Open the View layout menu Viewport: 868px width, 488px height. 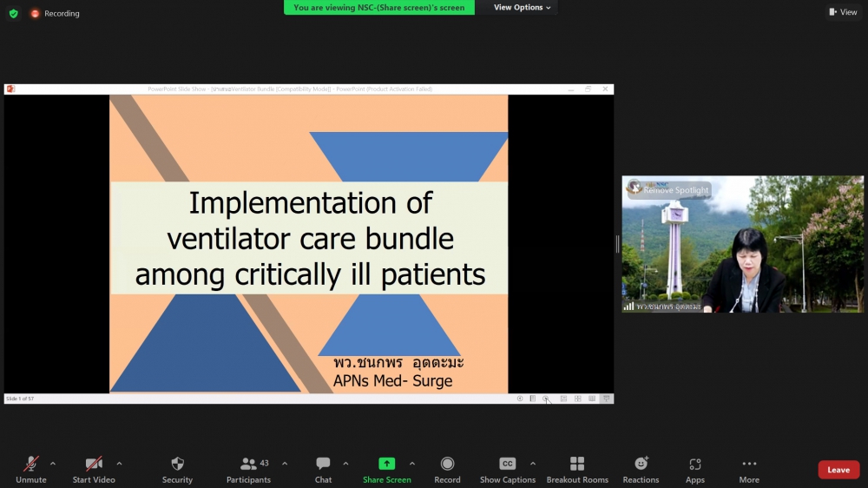click(843, 12)
